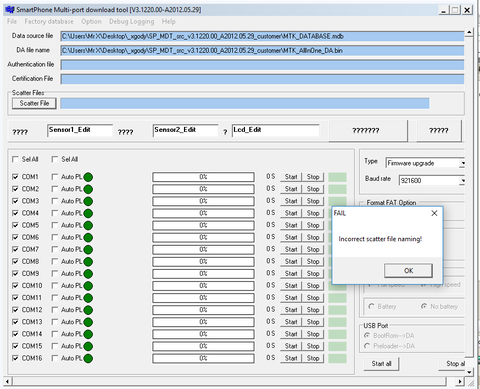The image size is (480, 389).
Task: Click the green status indicator for COM8
Action: (88, 262)
